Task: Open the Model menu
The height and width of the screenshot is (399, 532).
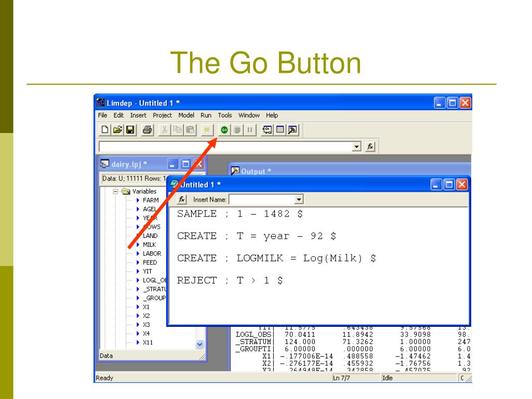Action: (x=187, y=115)
